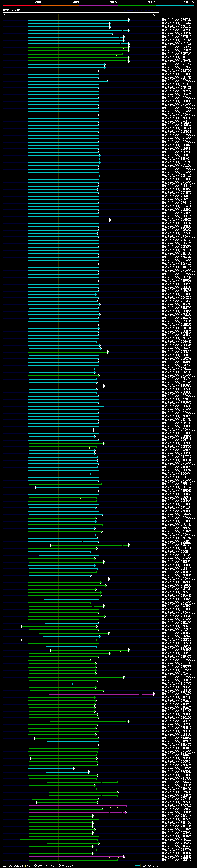
Task: Choose UniRef100_C0P6N3 row label
Action: [177, 61]
